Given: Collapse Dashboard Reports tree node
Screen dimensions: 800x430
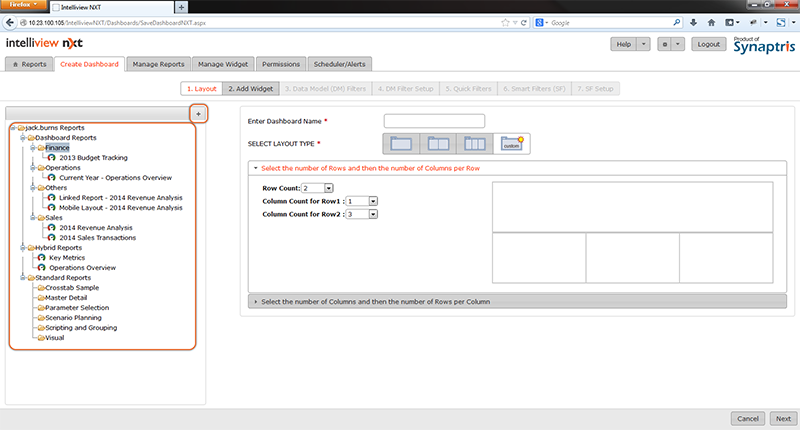Looking at the screenshot, I should 22,138.
